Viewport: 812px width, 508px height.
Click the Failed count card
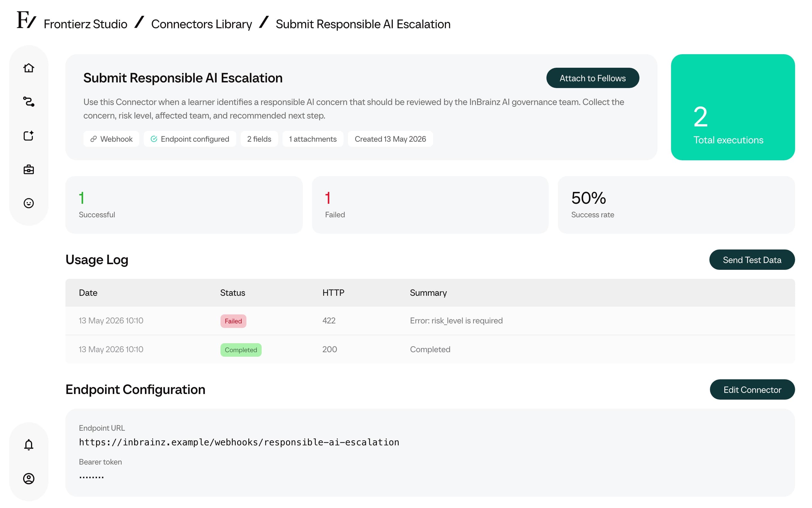430,205
